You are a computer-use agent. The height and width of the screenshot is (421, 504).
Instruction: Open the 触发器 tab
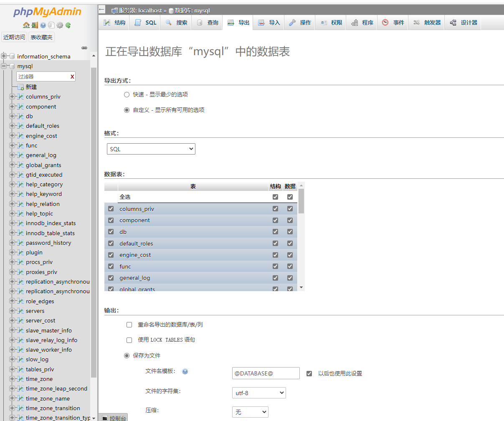coord(427,23)
